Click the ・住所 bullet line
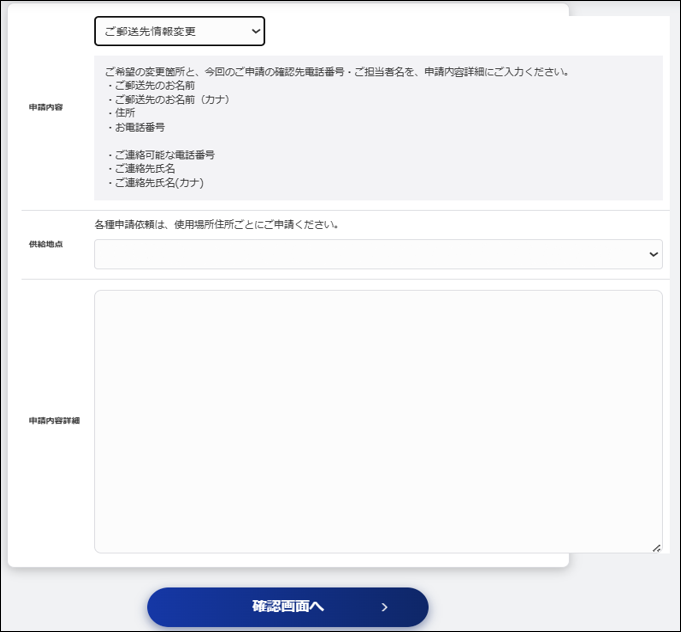Viewport: 681px width, 632px height. point(120,113)
